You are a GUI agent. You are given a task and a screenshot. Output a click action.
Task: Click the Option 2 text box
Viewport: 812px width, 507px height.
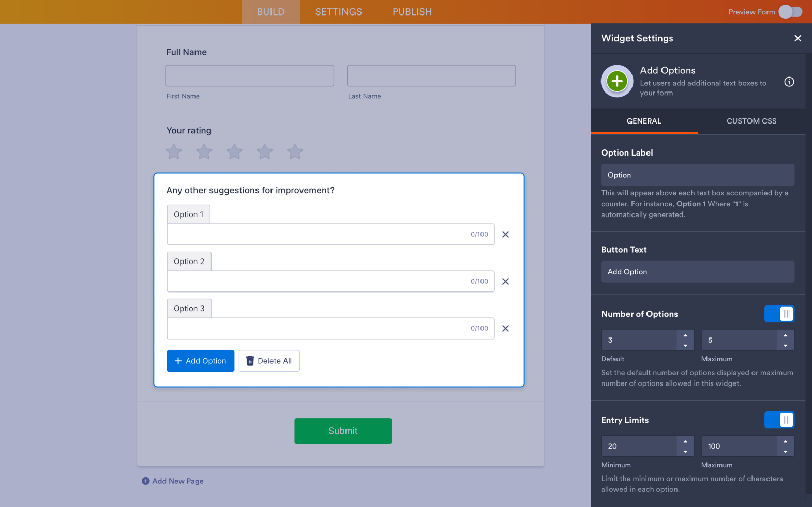pos(330,281)
